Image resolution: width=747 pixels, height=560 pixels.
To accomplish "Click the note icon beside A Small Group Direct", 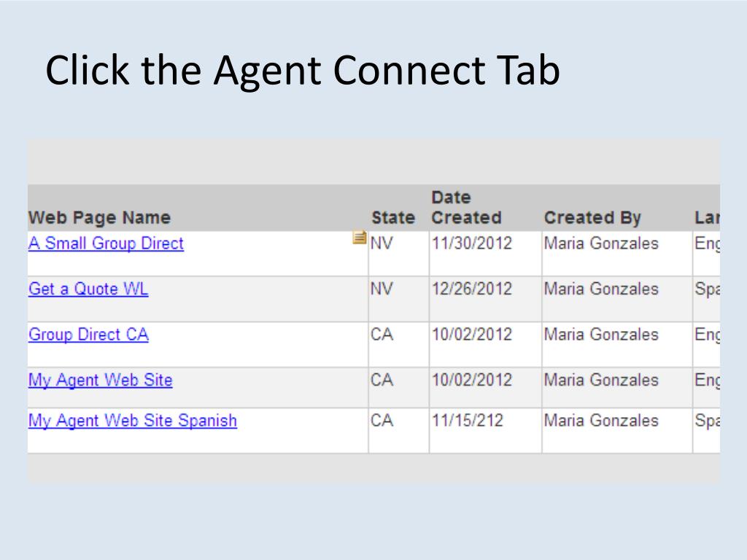I will point(359,237).
